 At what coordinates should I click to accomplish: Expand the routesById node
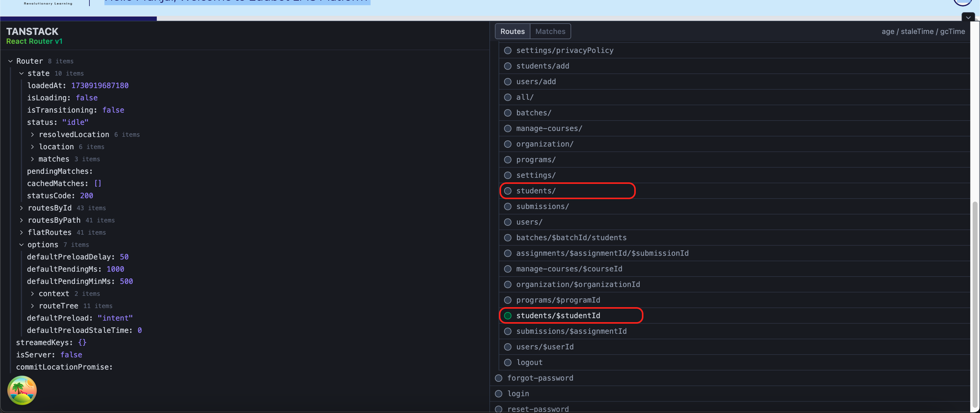click(x=22, y=208)
